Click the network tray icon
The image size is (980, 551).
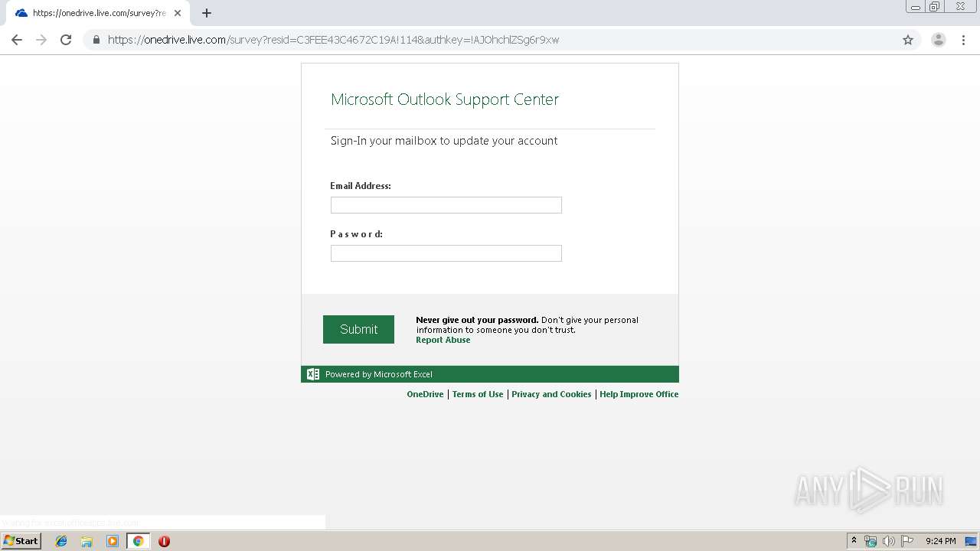[871, 541]
